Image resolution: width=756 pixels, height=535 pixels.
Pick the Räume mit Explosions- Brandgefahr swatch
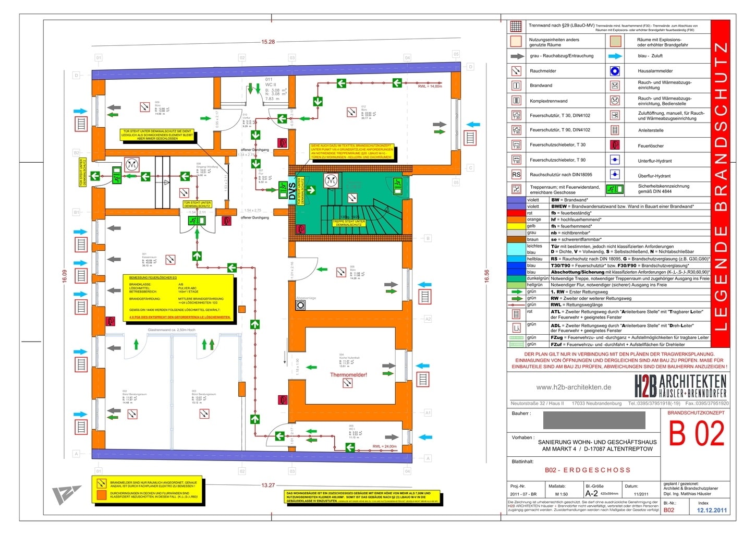(x=615, y=41)
